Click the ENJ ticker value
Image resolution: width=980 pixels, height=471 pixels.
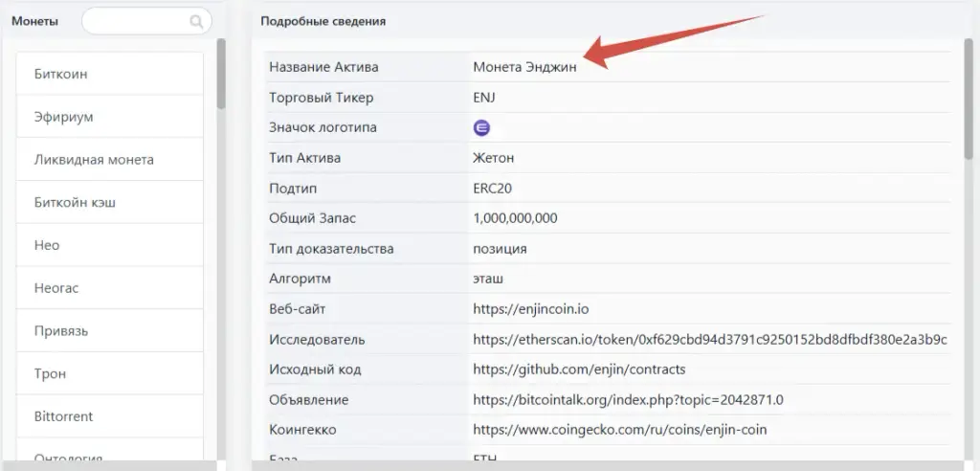484,98
